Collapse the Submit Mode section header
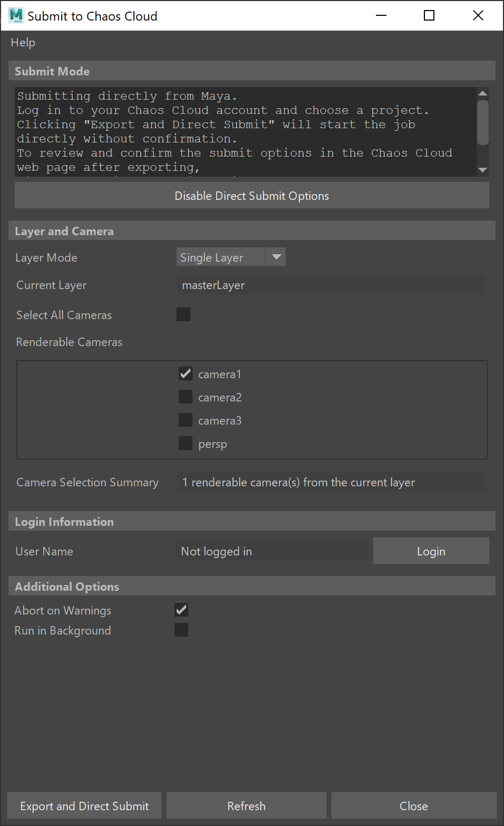The height and width of the screenshot is (826, 504). 252,71
